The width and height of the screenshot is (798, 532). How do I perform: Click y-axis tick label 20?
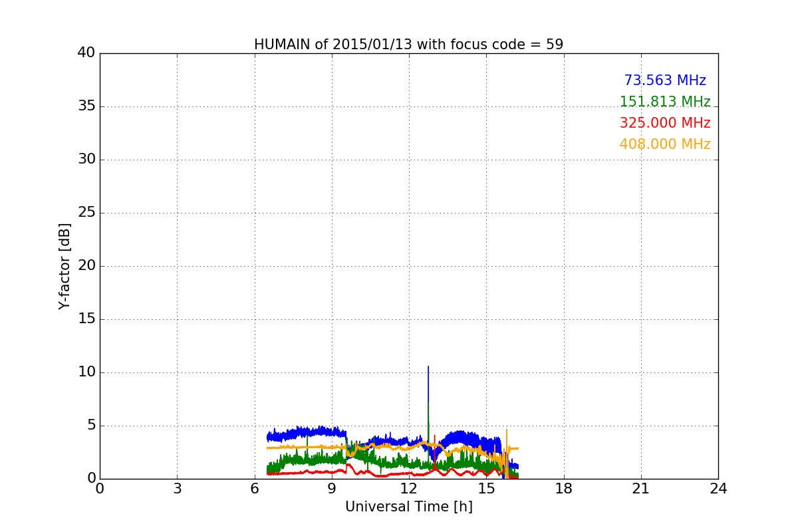pyautogui.click(x=86, y=266)
